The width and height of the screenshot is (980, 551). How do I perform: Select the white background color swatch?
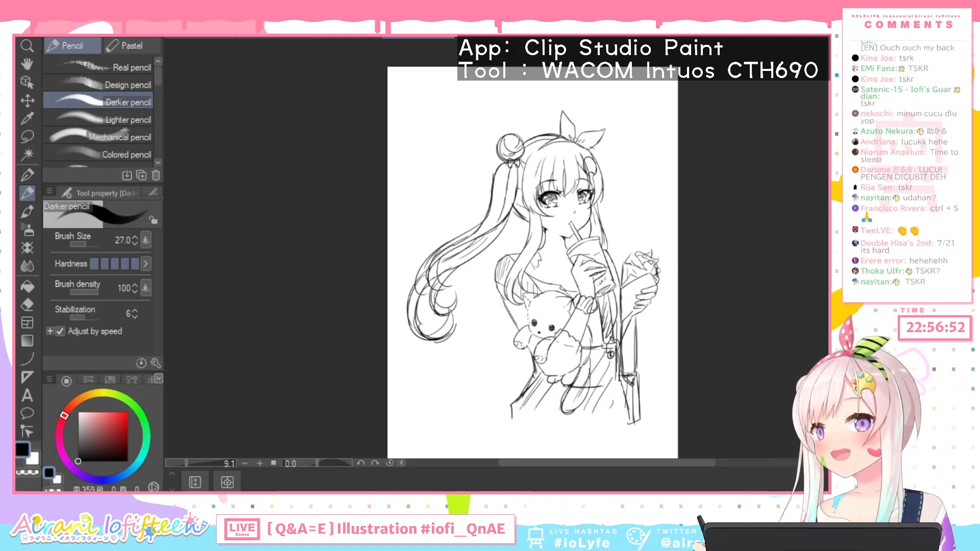click(33, 459)
